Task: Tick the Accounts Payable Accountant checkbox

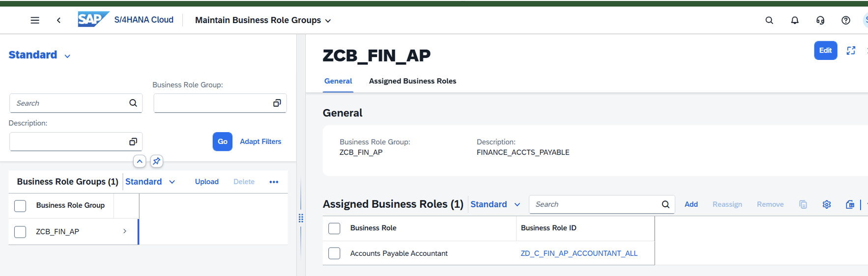Action: pyautogui.click(x=334, y=253)
